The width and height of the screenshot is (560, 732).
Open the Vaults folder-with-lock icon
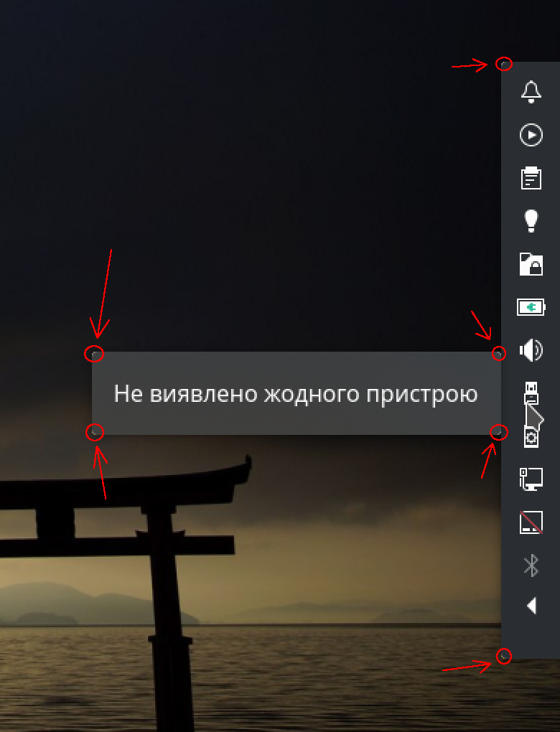point(531,264)
